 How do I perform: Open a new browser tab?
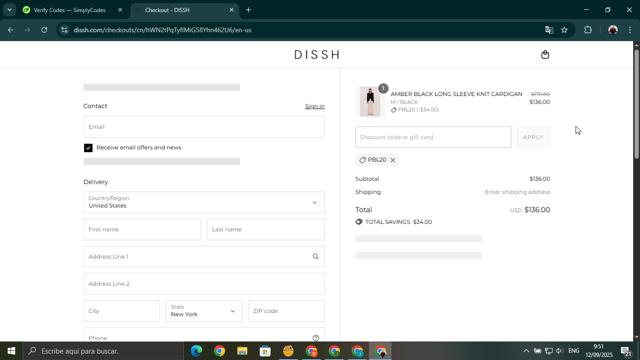tap(248, 10)
